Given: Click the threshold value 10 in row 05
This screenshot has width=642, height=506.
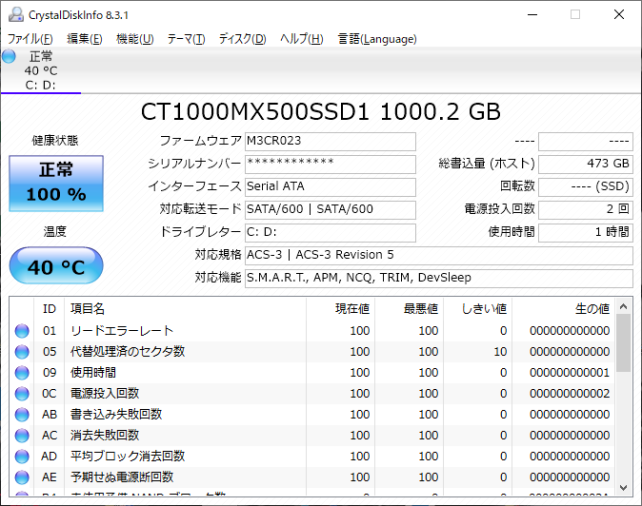Looking at the screenshot, I should 500,352.
